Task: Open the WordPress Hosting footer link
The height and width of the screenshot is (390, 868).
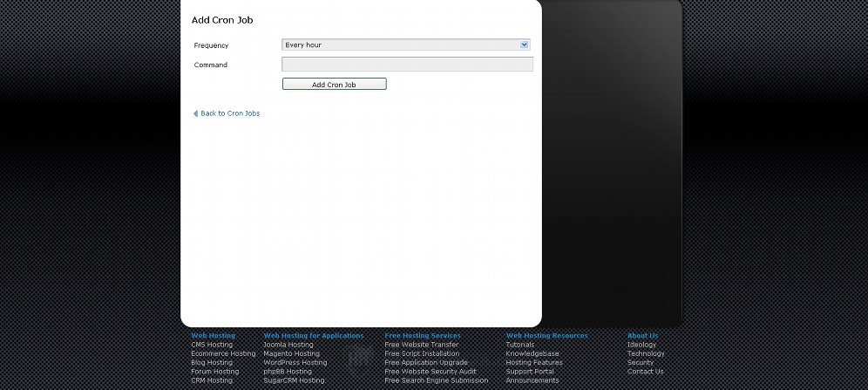Action: [295, 362]
